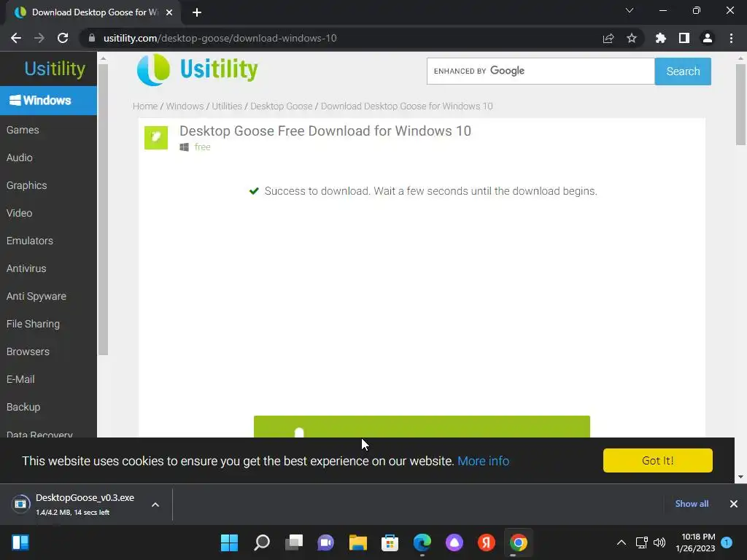
Task: Open the E-Mail category
Action: pos(20,379)
